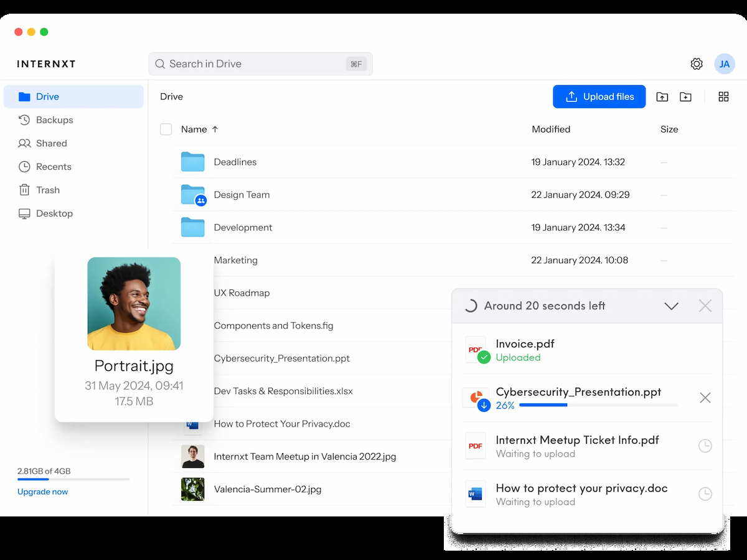Focus the Search in Drive field
The height and width of the screenshot is (560, 747).
point(260,64)
